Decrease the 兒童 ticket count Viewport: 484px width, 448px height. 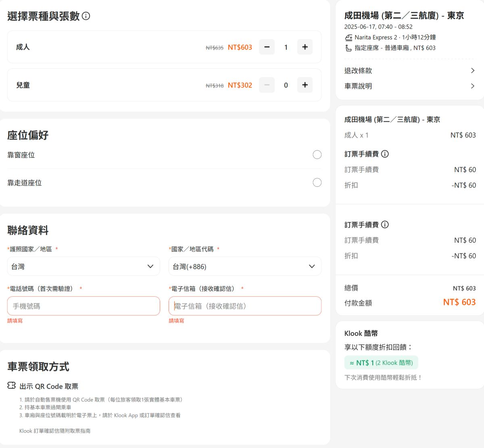[267, 85]
